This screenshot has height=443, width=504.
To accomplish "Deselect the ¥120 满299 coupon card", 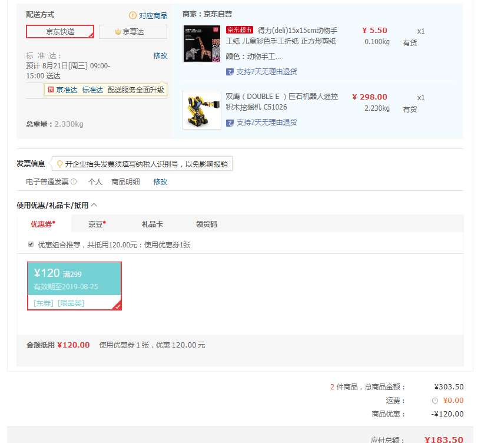I will pos(74,286).
